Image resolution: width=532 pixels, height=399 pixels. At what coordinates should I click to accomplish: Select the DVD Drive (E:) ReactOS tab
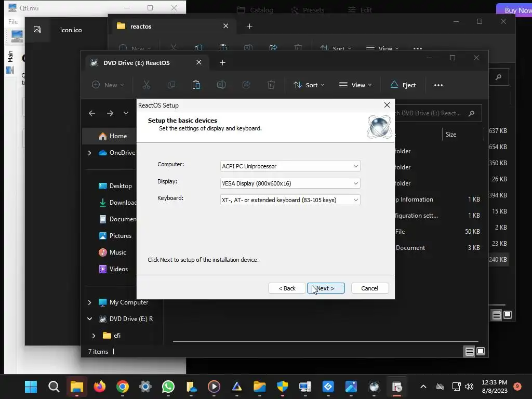(x=137, y=63)
